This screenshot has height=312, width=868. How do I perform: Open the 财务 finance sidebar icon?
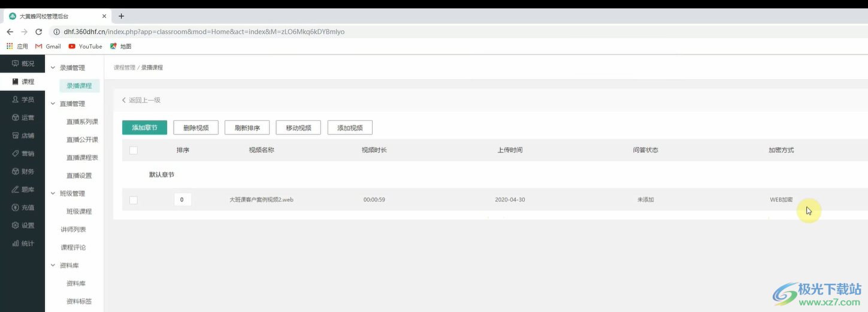(x=15, y=171)
